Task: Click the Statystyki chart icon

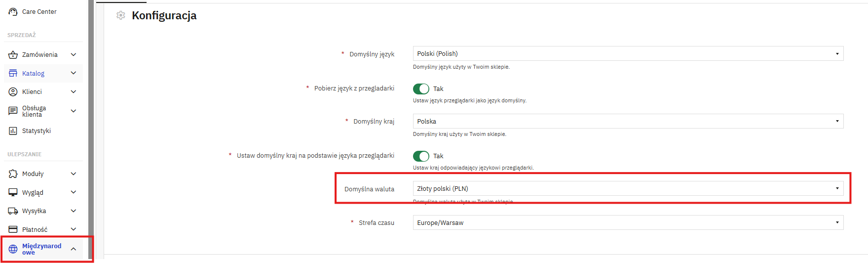Action: (x=13, y=131)
